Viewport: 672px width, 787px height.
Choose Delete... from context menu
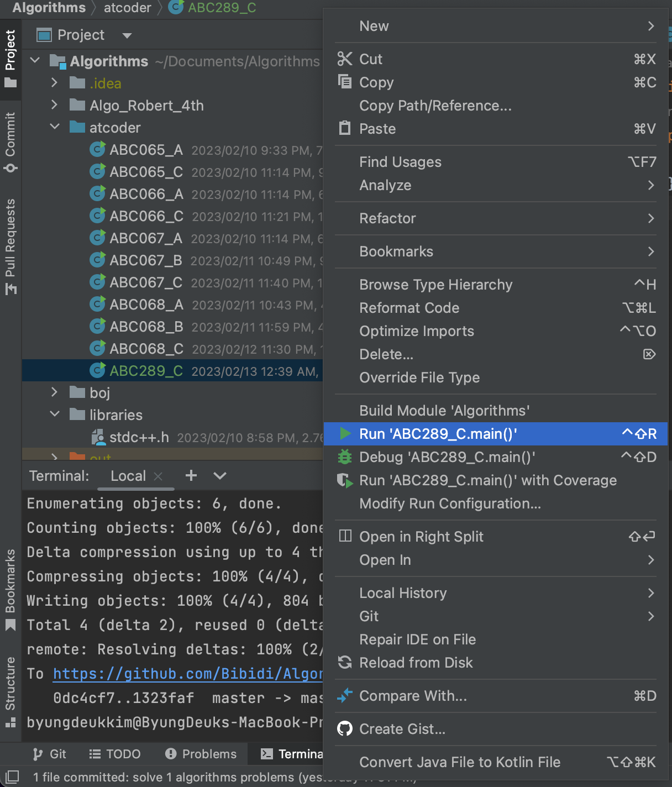(x=495, y=354)
